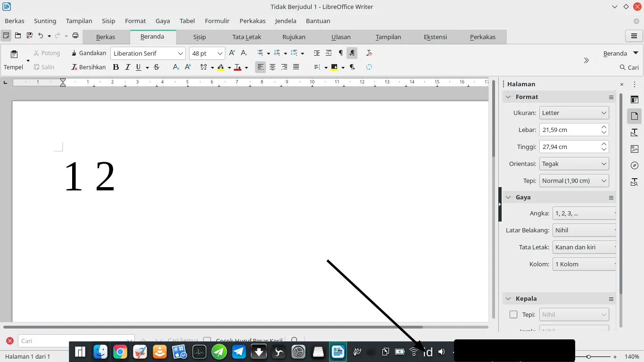Open highlight color dropdown arrow
Viewport: 644px width, 362px height.
229,67
